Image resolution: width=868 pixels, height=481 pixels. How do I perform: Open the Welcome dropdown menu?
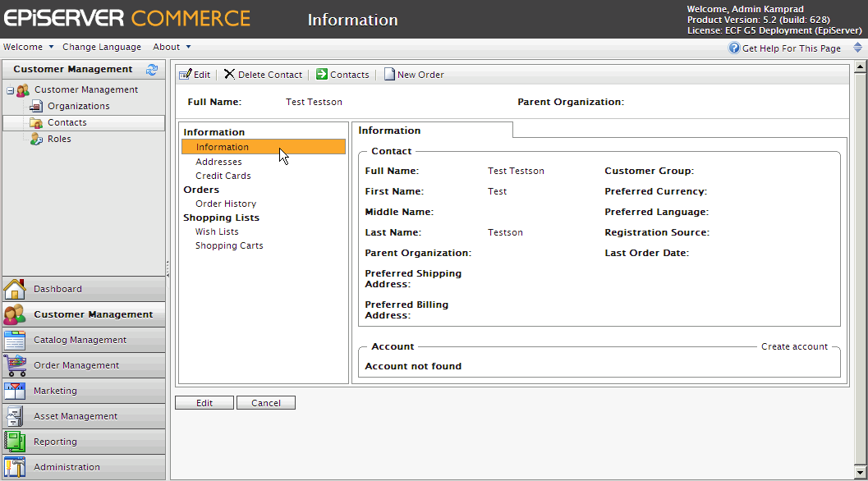29,48
